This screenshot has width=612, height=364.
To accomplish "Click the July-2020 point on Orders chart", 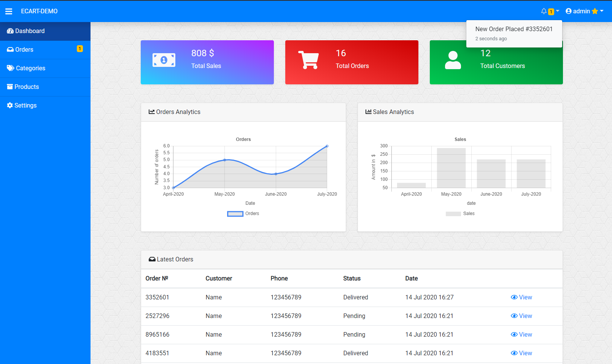I will coord(327,146).
